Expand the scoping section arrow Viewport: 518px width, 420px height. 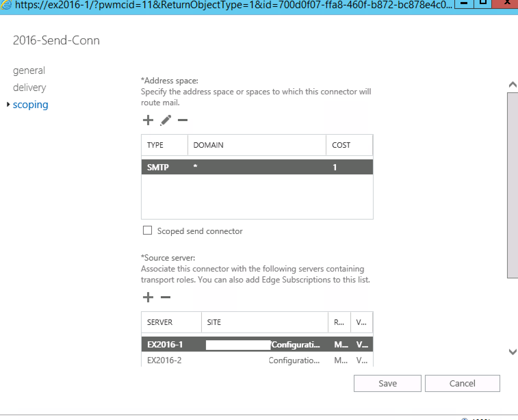click(8, 105)
